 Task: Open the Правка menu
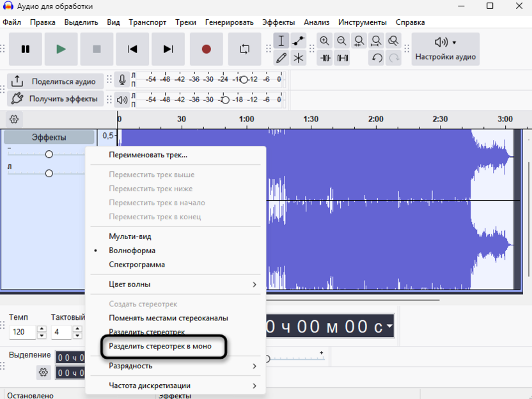(42, 22)
